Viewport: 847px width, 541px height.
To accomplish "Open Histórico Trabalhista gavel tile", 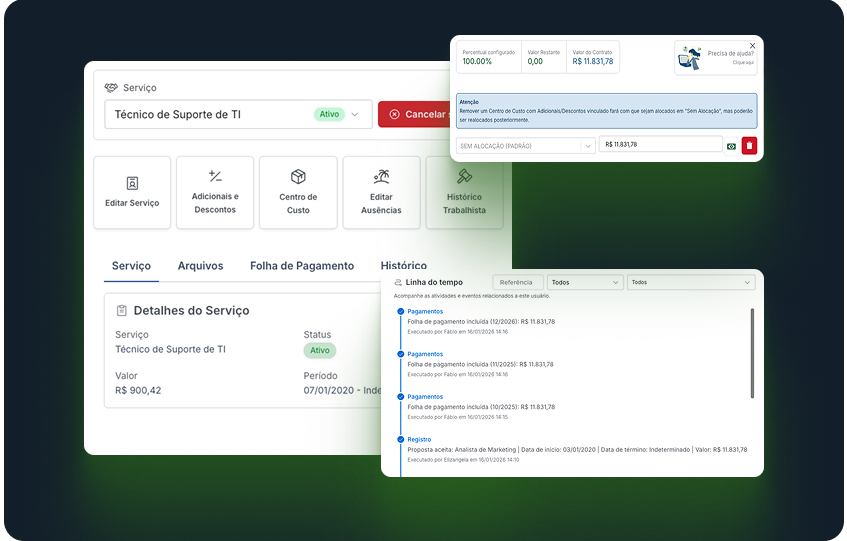I will [x=464, y=192].
